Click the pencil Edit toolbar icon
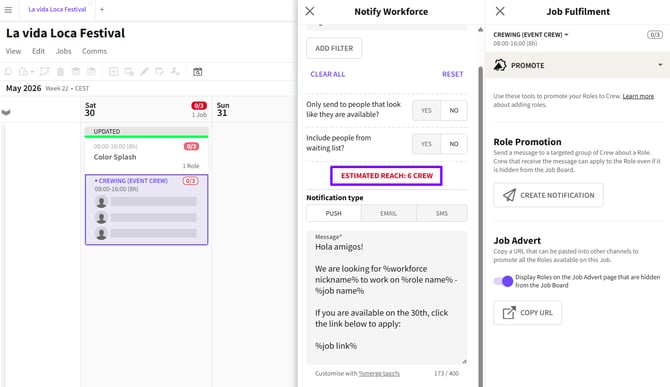 (144, 72)
